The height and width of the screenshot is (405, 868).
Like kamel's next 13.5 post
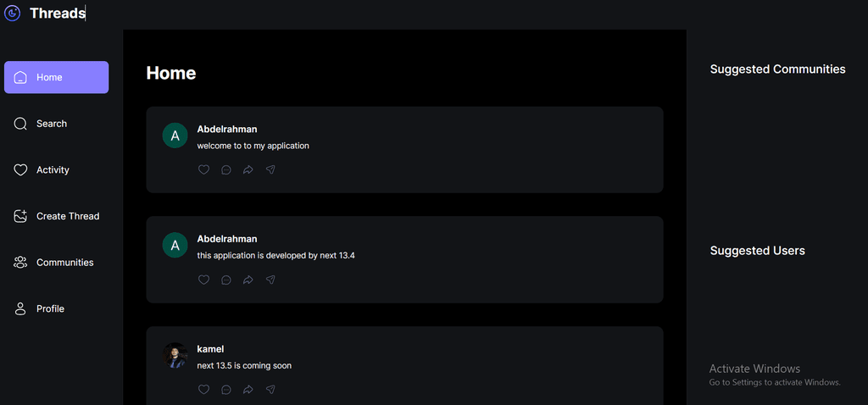coord(203,390)
